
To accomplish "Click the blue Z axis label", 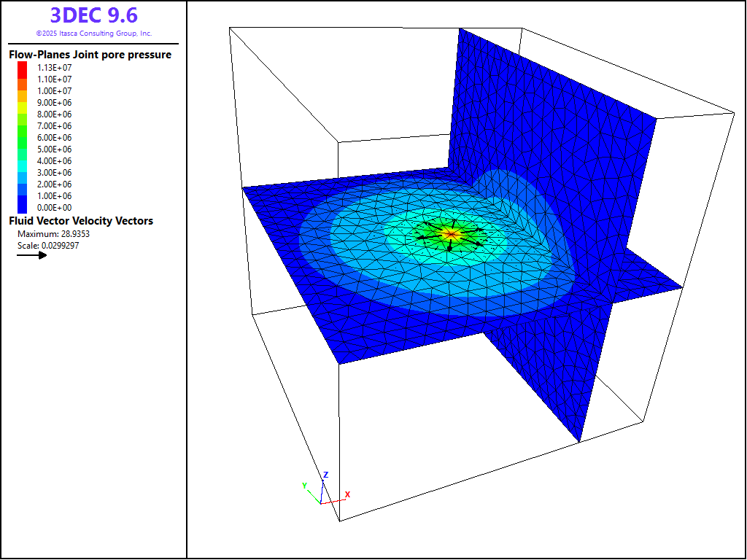I will [326, 475].
